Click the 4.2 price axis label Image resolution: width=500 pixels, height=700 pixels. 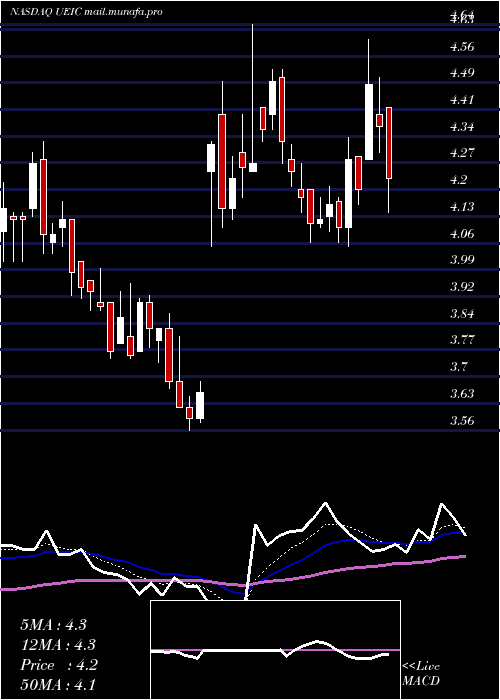coord(460,180)
